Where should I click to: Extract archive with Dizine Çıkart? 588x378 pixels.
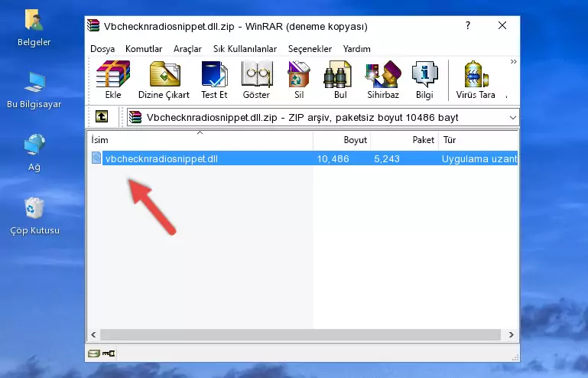164,80
